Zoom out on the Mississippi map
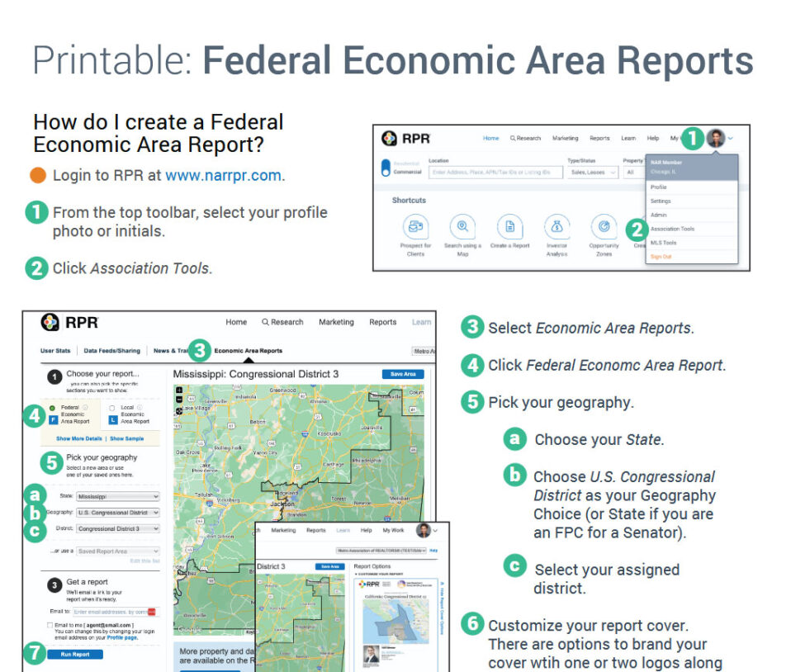 click(x=179, y=399)
